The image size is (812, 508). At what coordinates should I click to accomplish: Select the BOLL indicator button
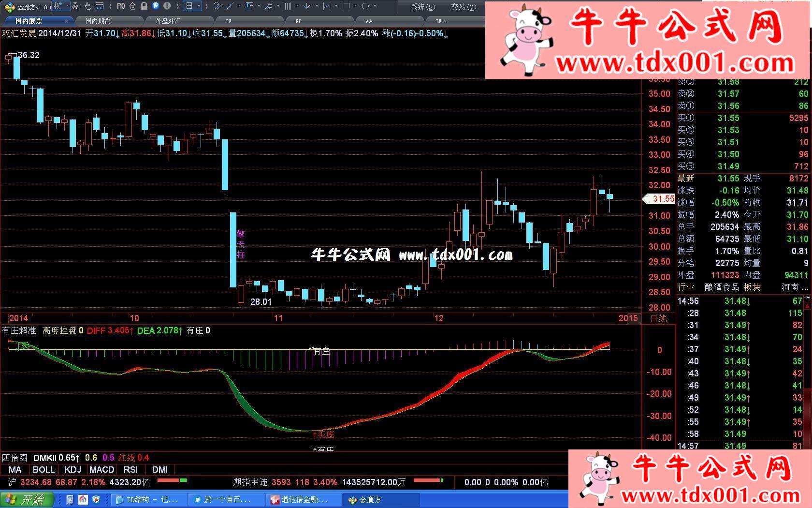click(43, 470)
